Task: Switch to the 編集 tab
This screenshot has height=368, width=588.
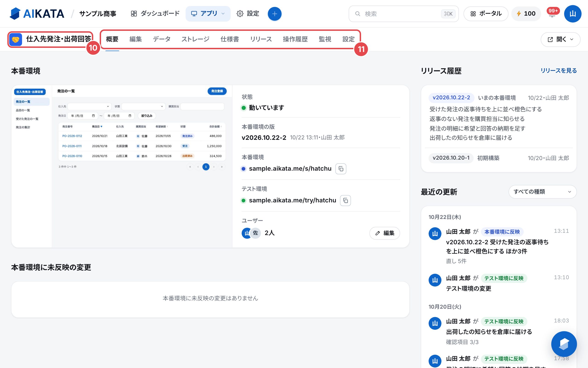Action: [136, 39]
